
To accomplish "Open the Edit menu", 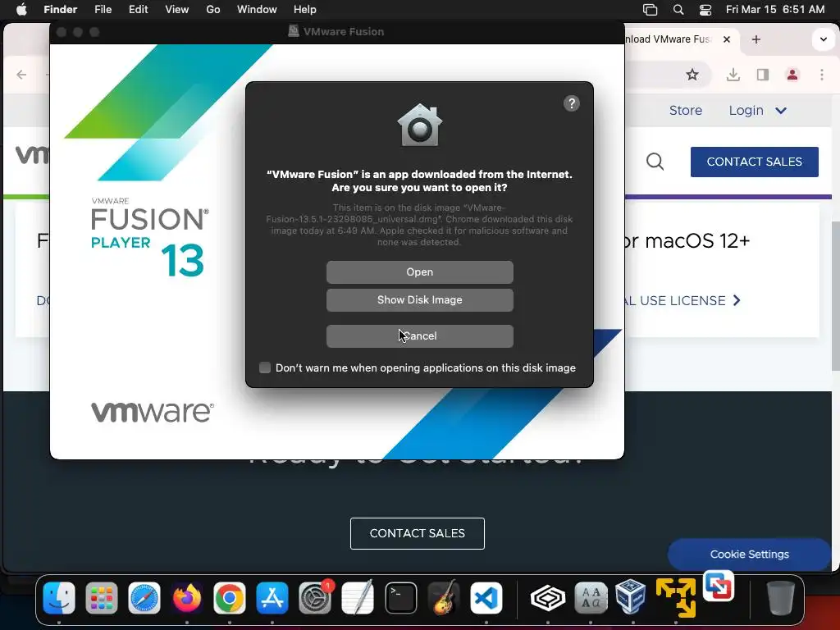I will click(x=138, y=10).
